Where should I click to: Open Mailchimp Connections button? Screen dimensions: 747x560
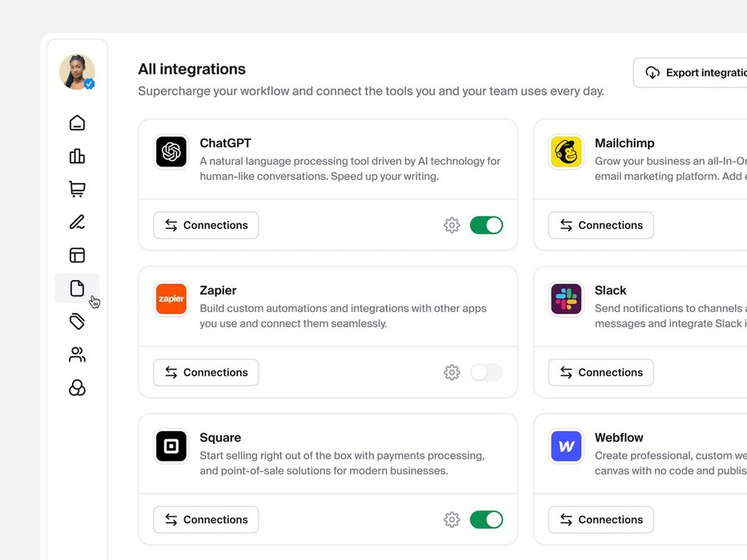[600, 226]
